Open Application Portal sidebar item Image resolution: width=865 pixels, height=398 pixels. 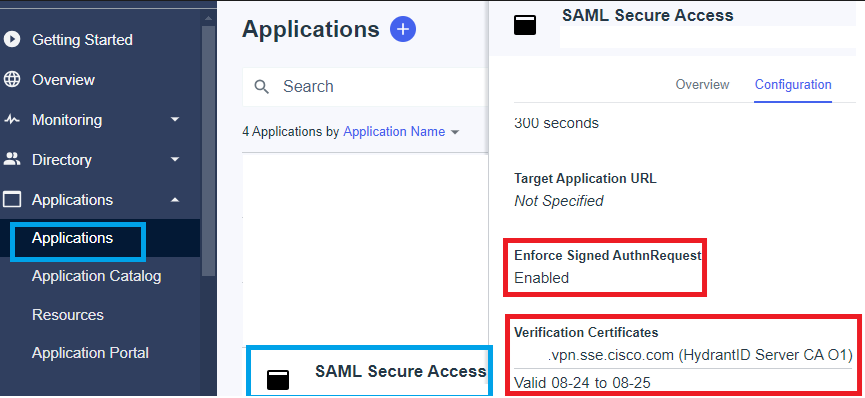click(x=90, y=353)
